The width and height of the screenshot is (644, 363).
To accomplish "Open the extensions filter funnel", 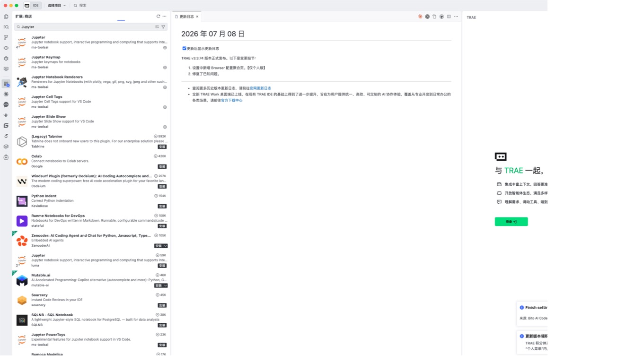I will coord(163,27).
